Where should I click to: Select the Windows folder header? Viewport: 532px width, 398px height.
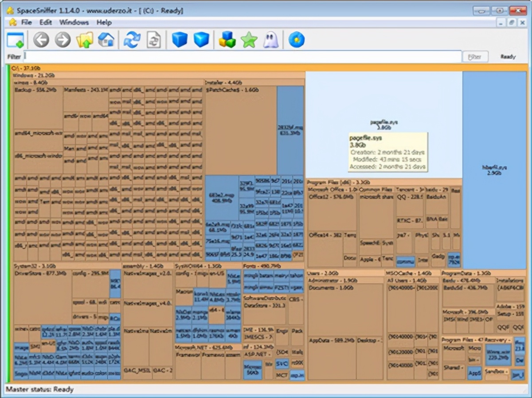point(159,76)
